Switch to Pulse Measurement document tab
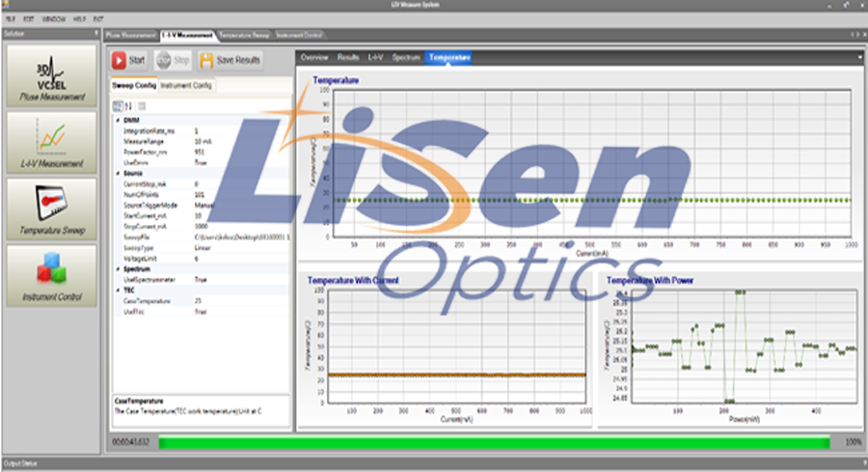This screenshot has width=868, height=472. click(x=130, y=35)
